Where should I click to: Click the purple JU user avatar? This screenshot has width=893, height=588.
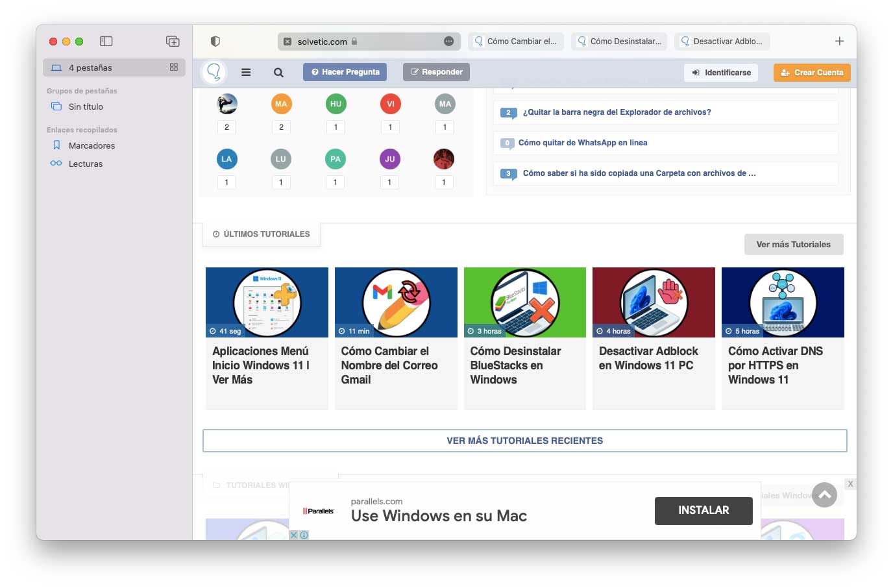[x=390, y=159]
